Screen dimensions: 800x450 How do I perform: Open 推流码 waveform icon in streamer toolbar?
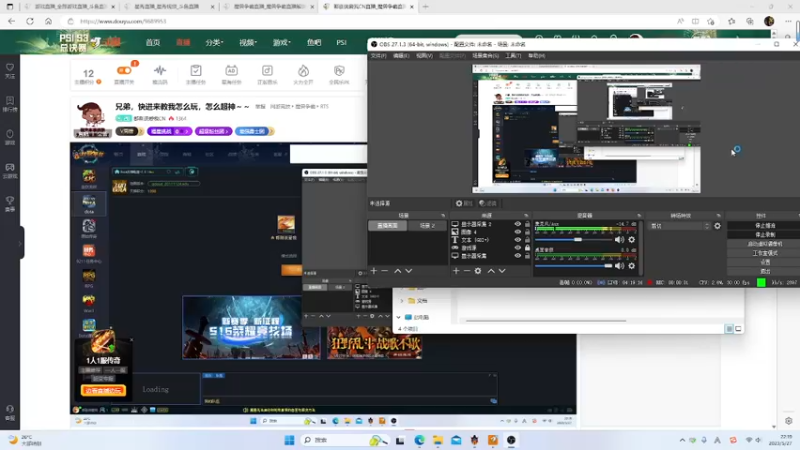tap(160, 74)
